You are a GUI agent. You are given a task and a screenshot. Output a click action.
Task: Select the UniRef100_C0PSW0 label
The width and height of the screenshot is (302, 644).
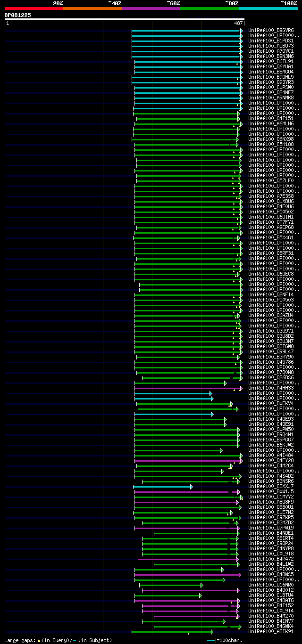tap(270, 87)
